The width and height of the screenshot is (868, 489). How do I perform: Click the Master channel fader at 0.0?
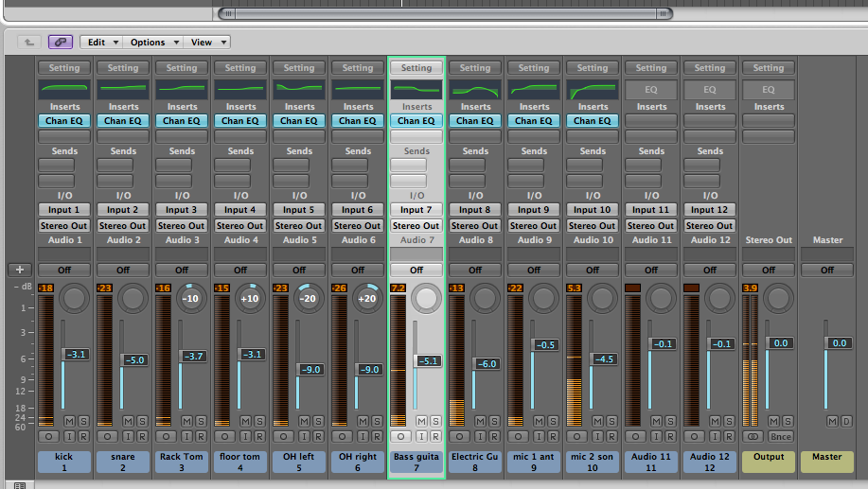pos(838,343)
